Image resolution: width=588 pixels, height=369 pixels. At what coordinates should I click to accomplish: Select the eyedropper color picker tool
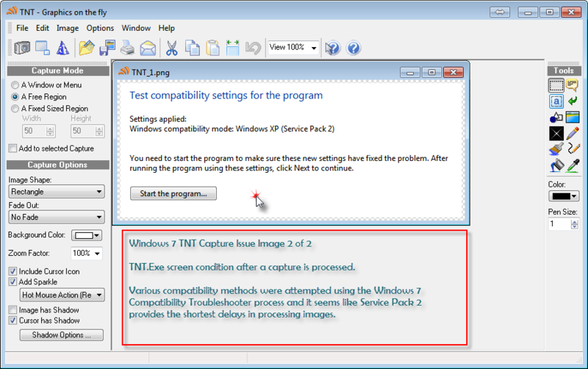click(573, 165)
